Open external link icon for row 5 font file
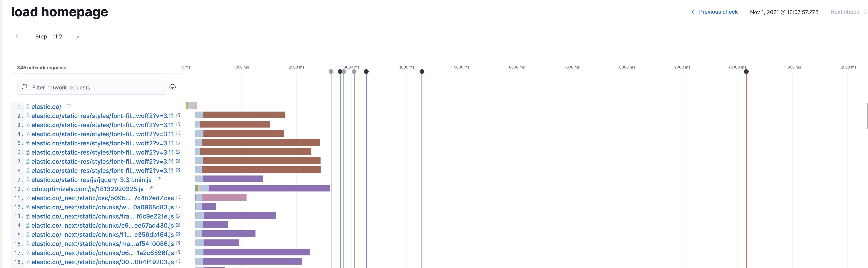 [x=178, y=142]
